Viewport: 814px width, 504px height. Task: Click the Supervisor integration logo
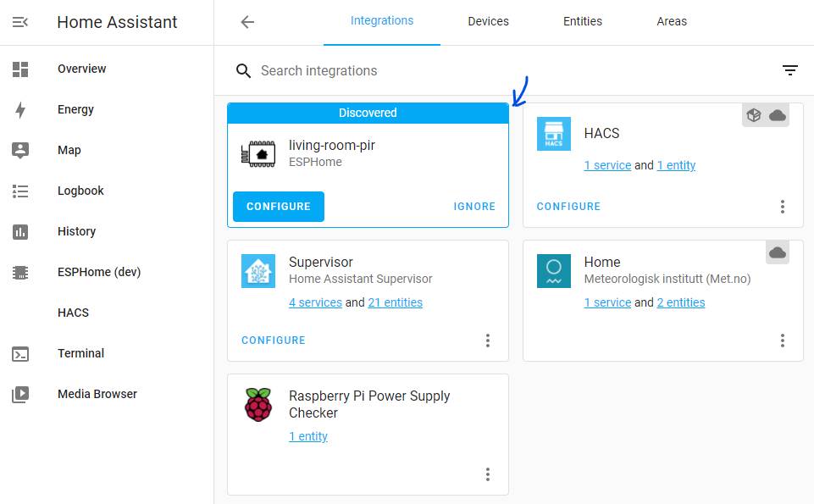click(258, 271)
